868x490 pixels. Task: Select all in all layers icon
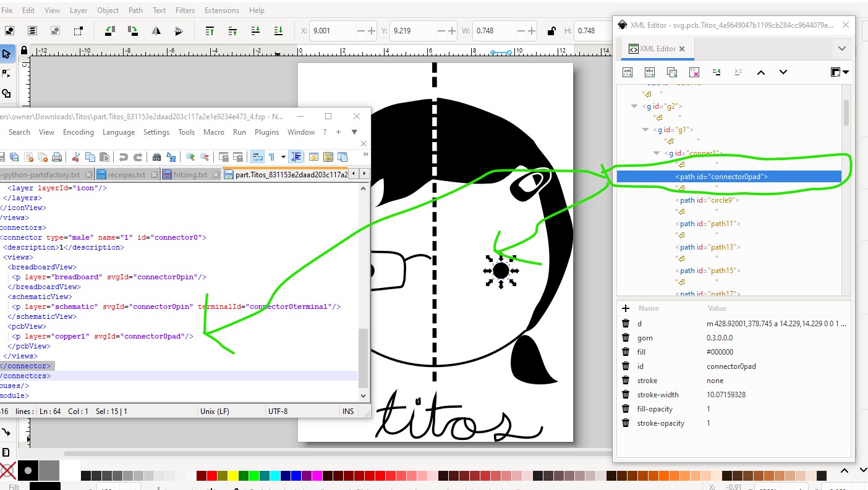coord(32,30)
